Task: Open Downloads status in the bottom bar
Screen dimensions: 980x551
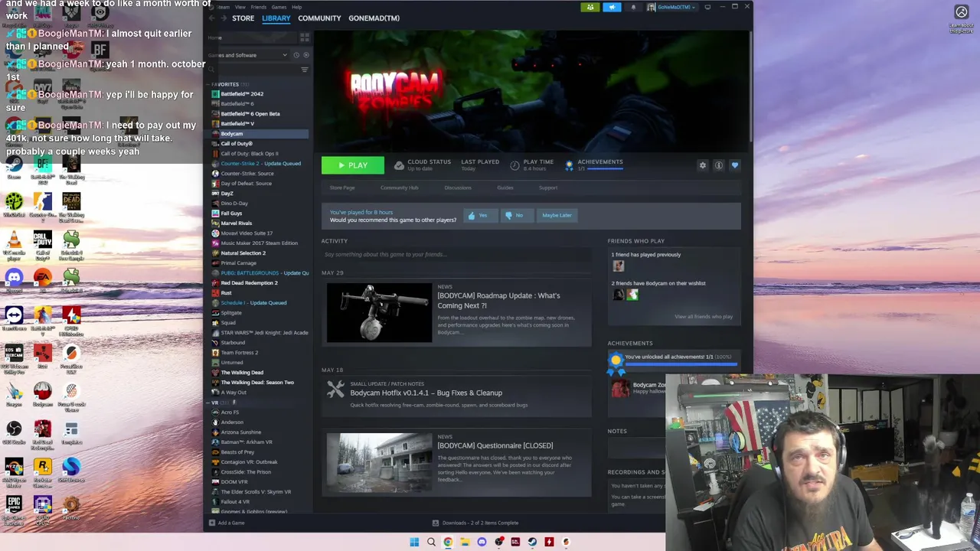Action: coord(475,523)
